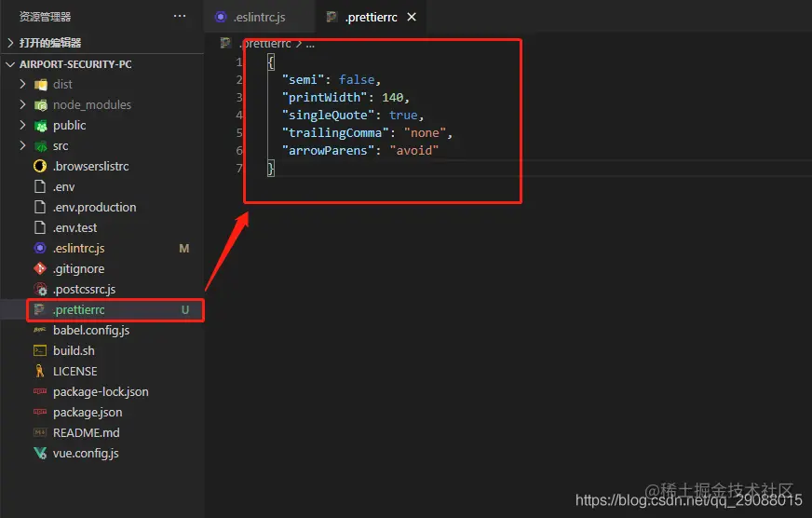This screenshot has width=812, height=518.
Task: Click the .env.test file icon
Action: pyautogui.click(x=40, y=227)
